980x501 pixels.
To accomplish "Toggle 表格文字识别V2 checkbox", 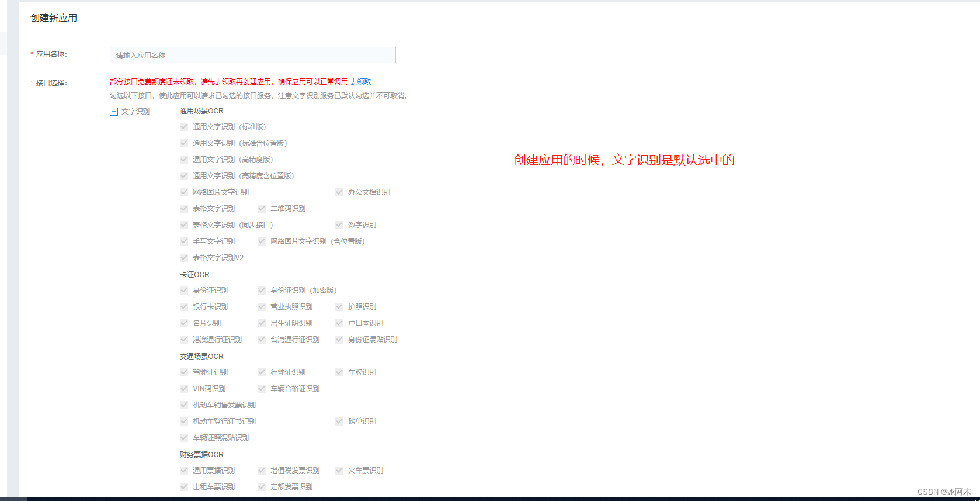I will (x=184, y=258).
